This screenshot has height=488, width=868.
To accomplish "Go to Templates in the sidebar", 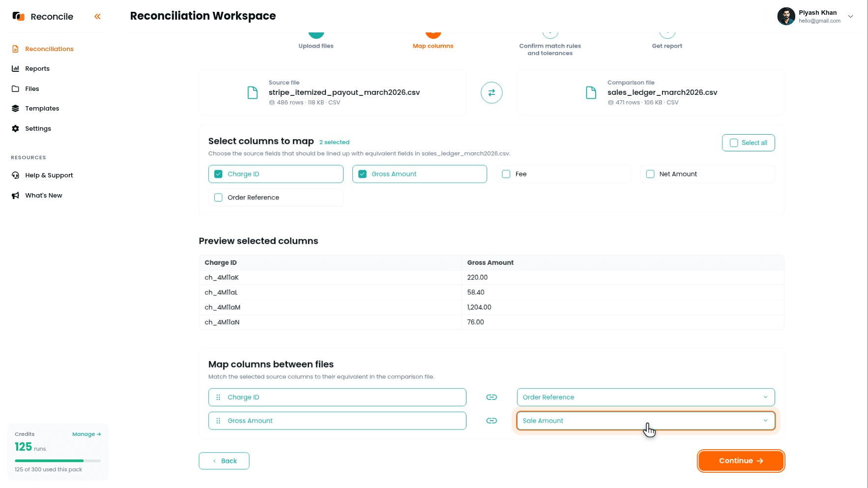I will 42,109.
